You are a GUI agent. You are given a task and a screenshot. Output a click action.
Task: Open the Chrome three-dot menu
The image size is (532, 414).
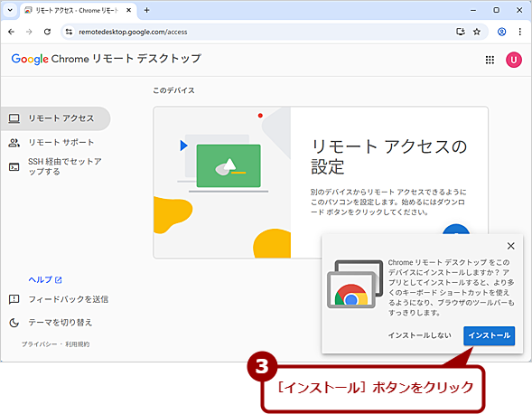[x=519, y=32]
